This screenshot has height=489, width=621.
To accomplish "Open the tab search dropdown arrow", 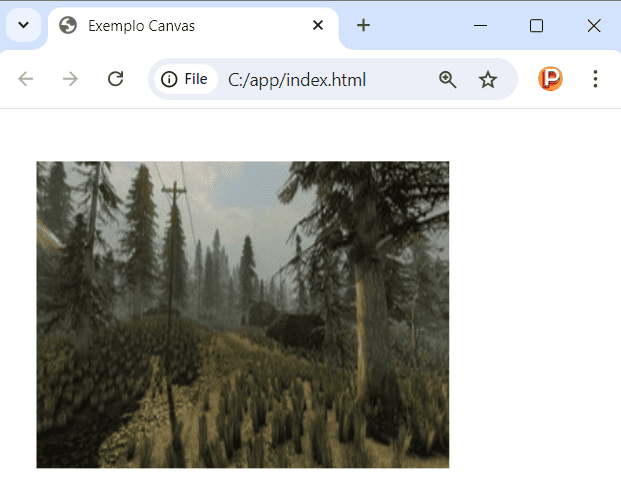I will pyautogui.click(x=23, y=25).
